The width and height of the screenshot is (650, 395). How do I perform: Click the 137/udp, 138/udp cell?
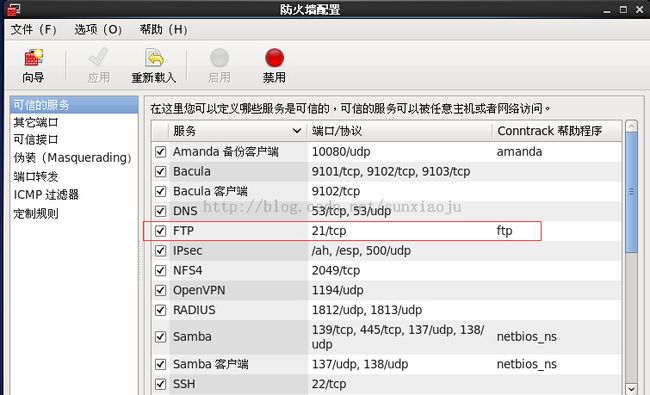[x=360, y=364]
